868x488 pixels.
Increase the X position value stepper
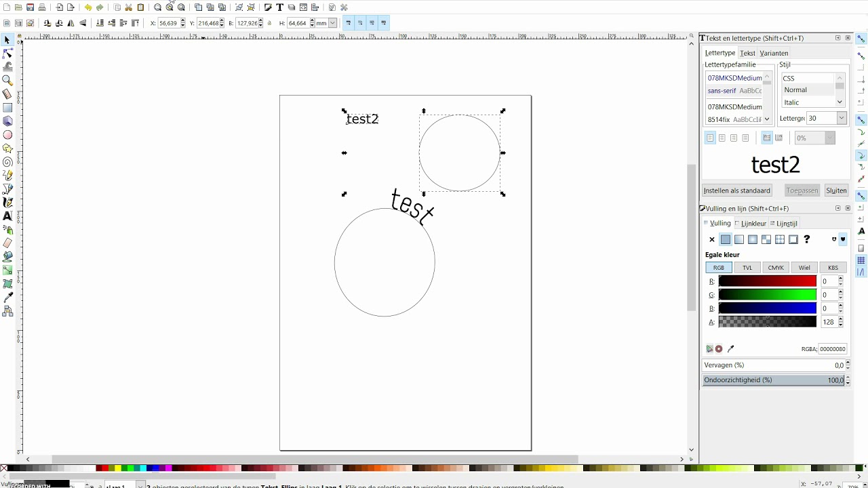click(183, 20)
